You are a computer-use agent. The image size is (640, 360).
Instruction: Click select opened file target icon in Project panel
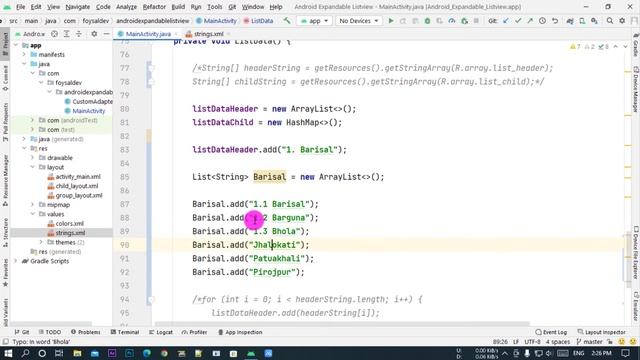(54, 34)
